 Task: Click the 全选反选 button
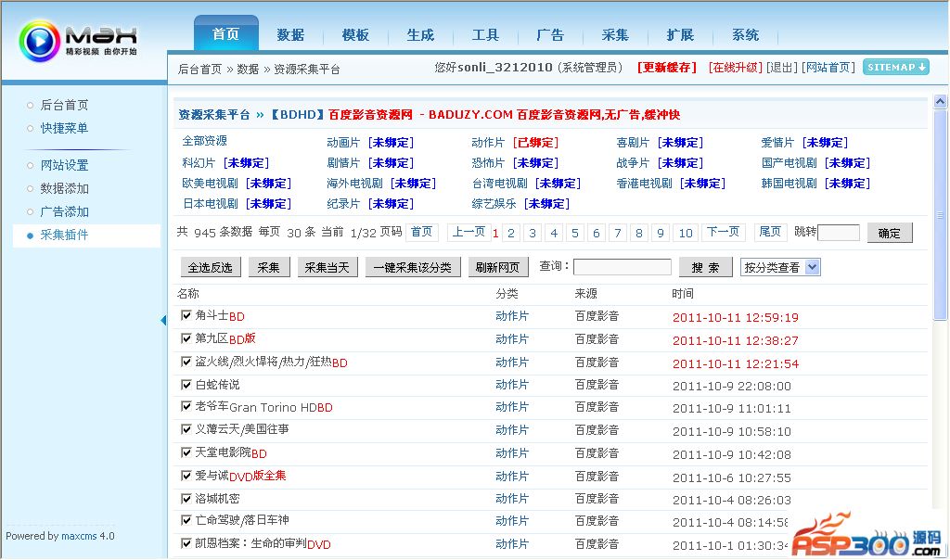212,267
